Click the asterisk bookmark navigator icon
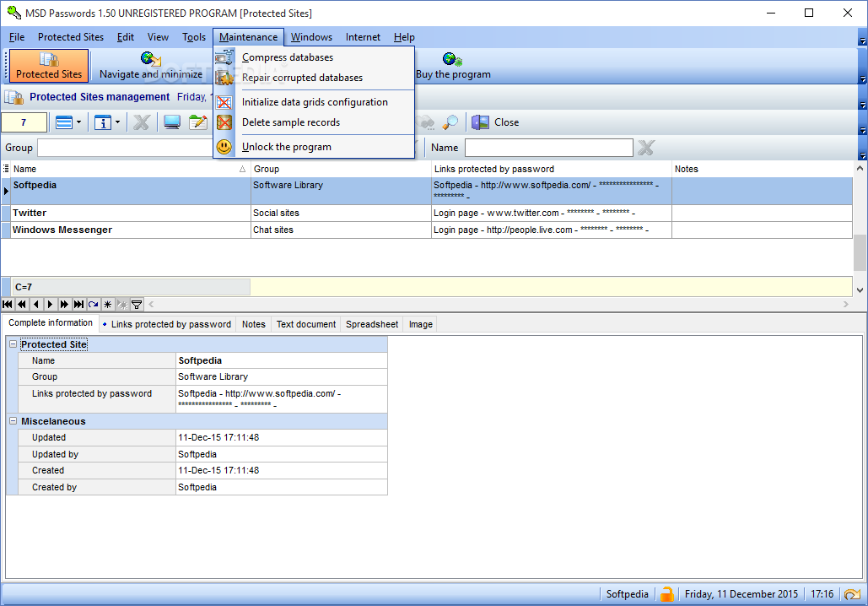 (x=108, y=304)
